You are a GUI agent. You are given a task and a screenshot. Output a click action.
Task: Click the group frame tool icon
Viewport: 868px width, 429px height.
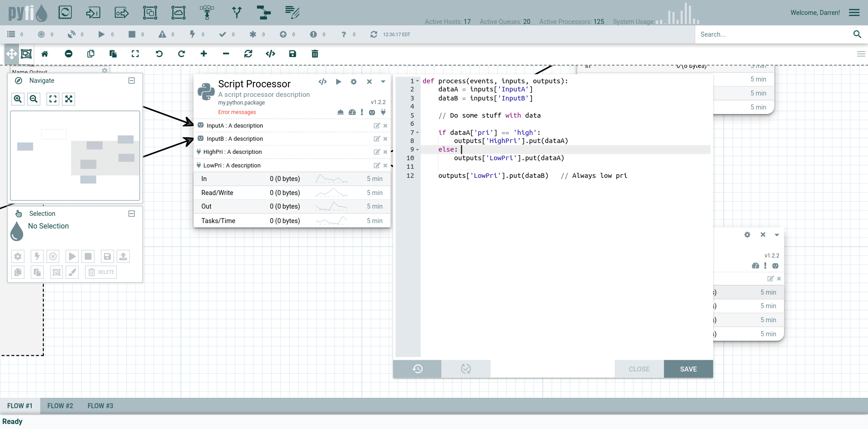[27, 54]
